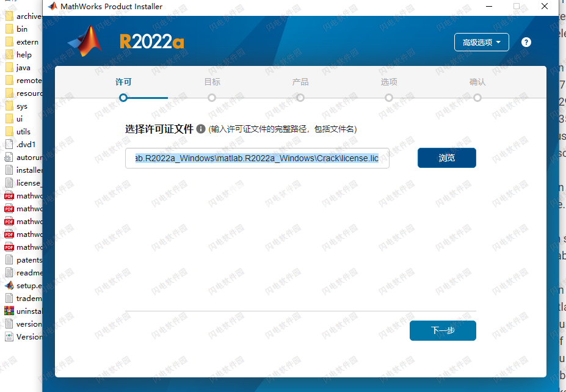This screenshot has width=566, height=392.
Task: Click the MathWorks title bar icon
Action: [53, 6]
